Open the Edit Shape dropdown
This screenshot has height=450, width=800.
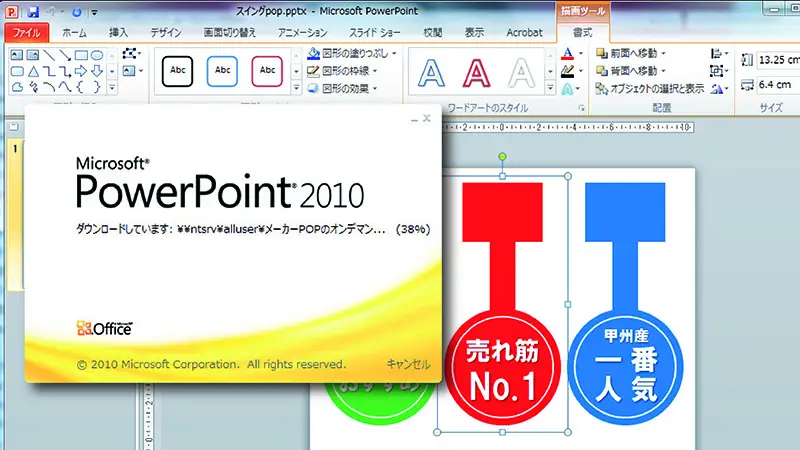click(132, 54)
